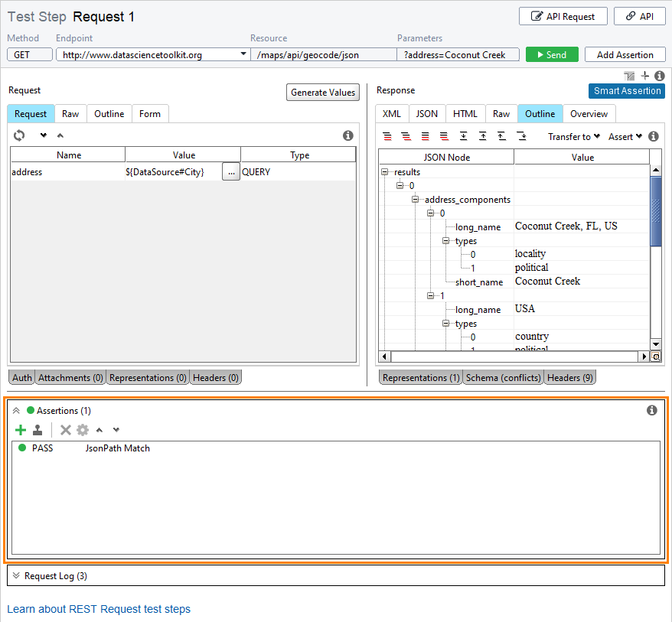Collapse the types node above country

pyautogui.click(x=445, y=324)
